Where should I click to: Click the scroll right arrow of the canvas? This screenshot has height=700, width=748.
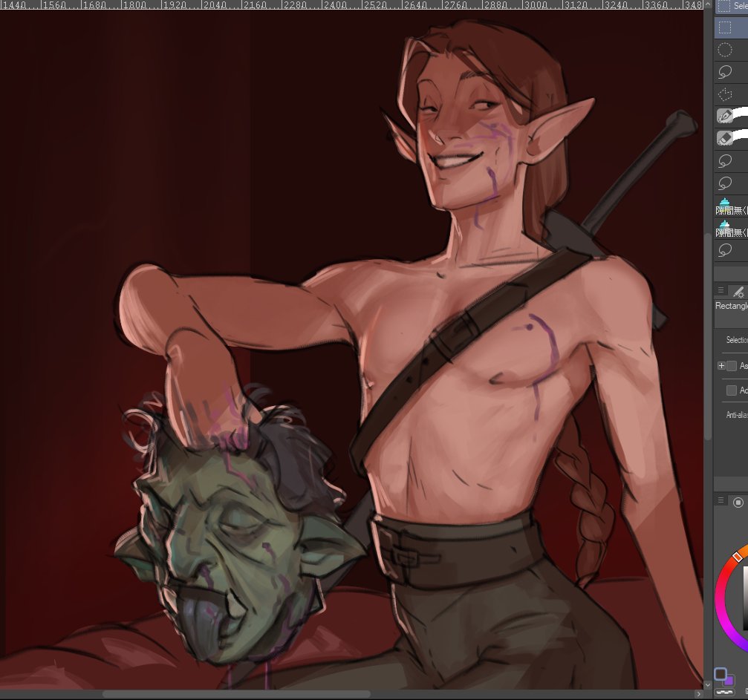[x=699, y=694]
